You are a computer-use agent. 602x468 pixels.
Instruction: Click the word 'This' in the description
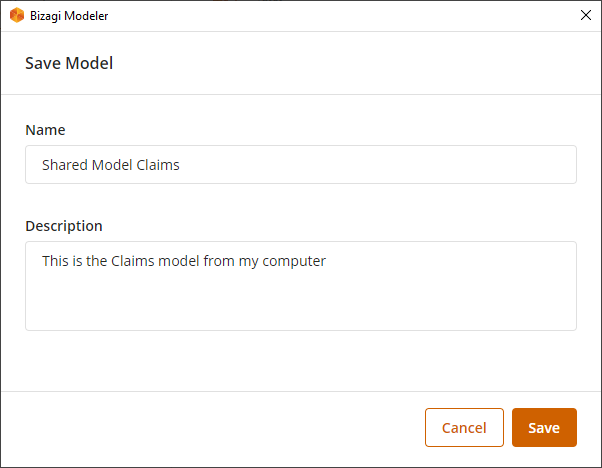pos(55,261)
